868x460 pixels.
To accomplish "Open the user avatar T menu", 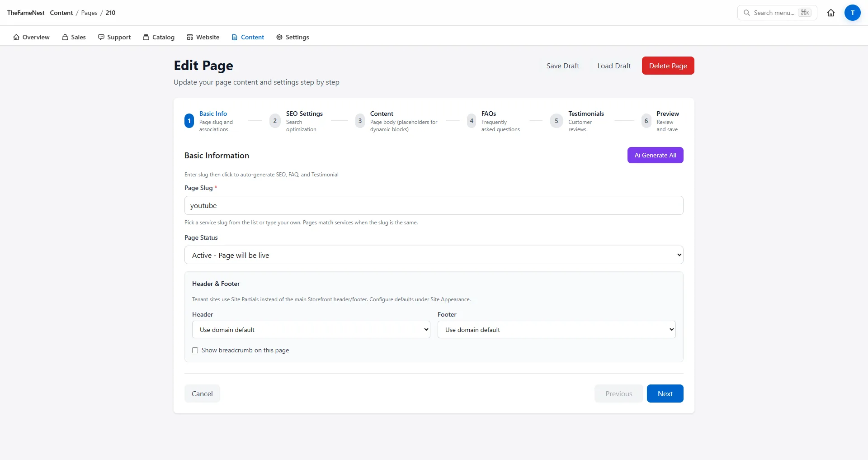I will click(x=852, y=13).
